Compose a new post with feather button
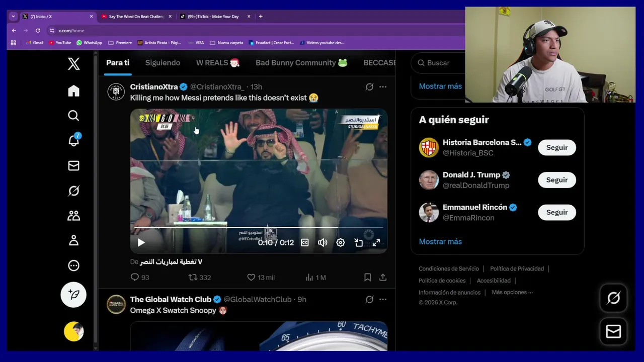This screenshot has width=644, height=362. [73, 295]
